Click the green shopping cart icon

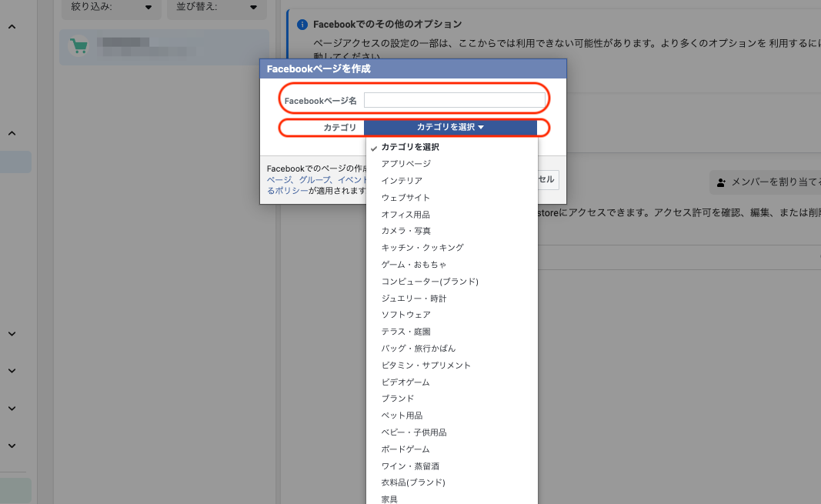click(78, 46)
